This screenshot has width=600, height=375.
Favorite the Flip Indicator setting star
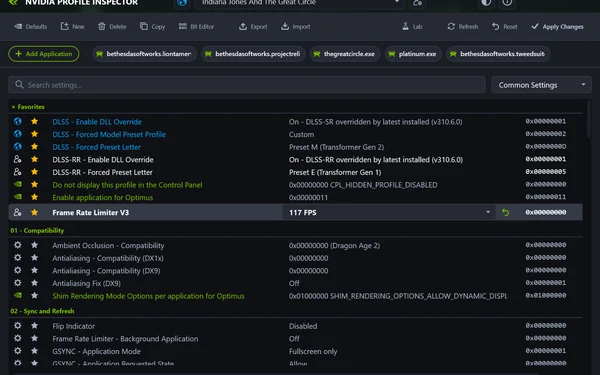click(34, 326)
